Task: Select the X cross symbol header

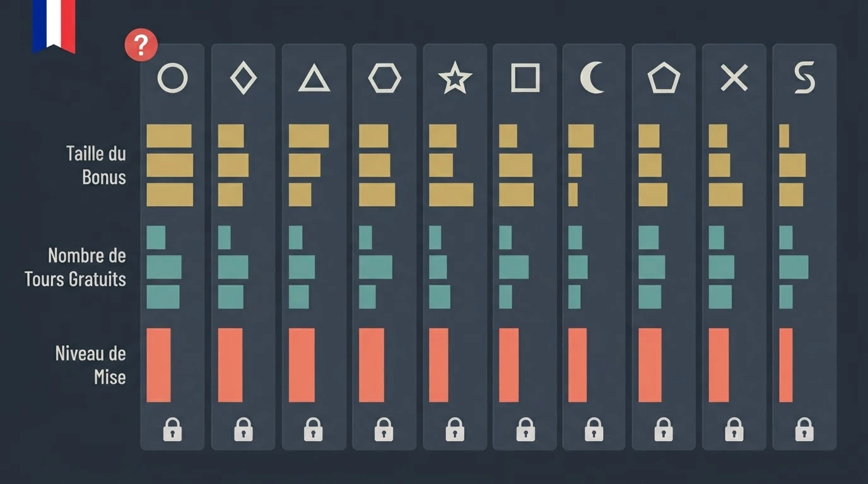Action: click(734, 79)
